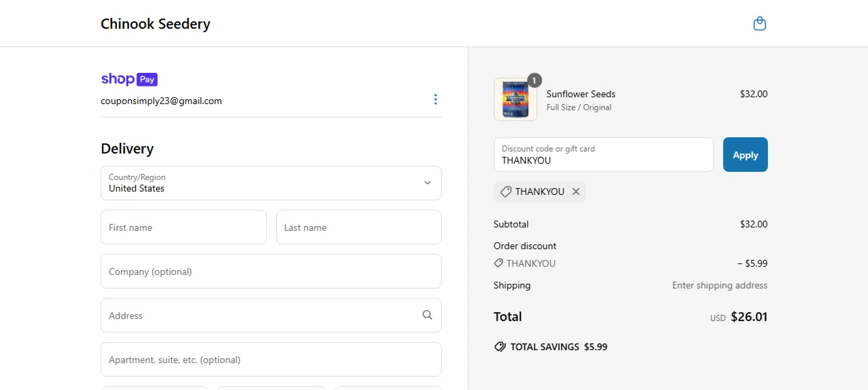Focus the Apartment, suite, etc. field

click(271, 359)
